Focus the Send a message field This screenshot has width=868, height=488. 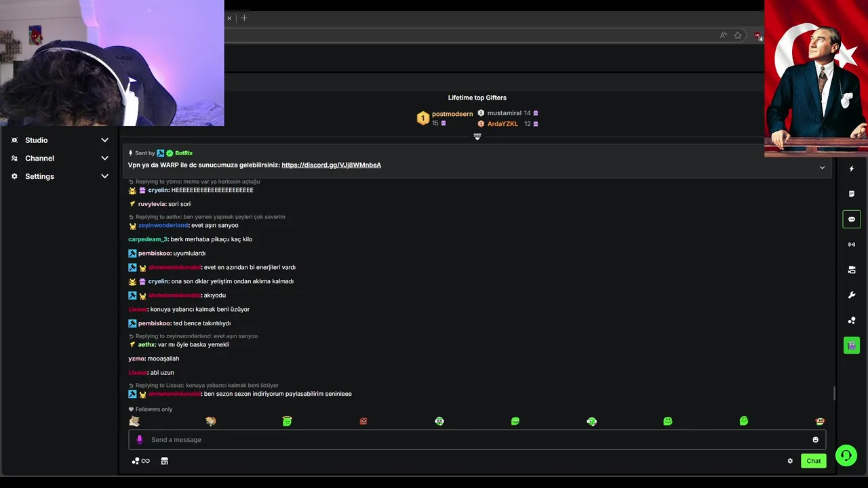[477, 439]
